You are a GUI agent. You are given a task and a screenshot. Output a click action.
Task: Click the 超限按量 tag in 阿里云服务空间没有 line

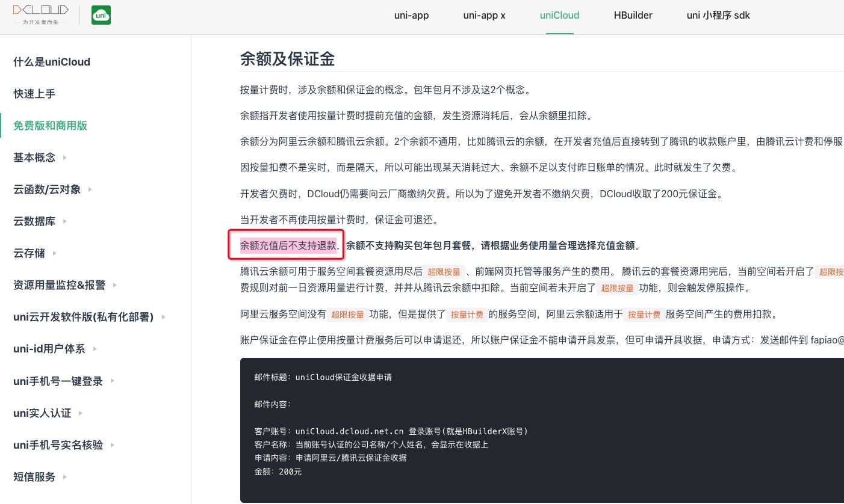347,315
